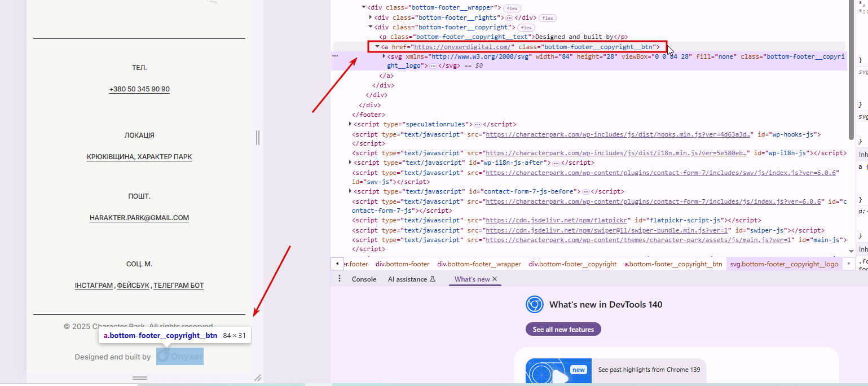Screen dimensions: 868x386
Task: Click See past highlights from Chrome 139
Action: [x=649, y=370]
